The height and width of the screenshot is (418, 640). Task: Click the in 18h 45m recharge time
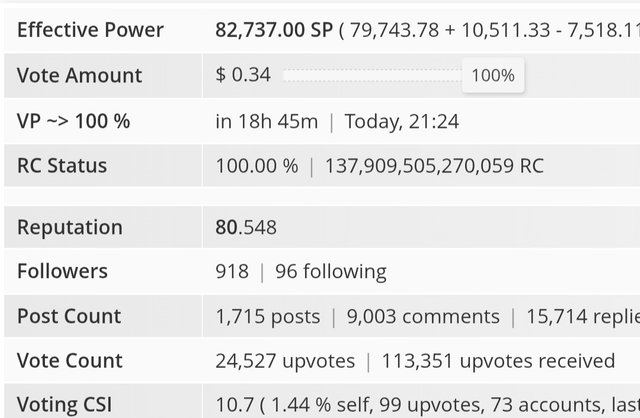[267, 122]
